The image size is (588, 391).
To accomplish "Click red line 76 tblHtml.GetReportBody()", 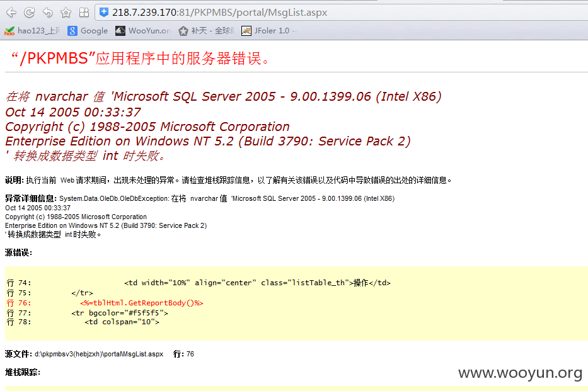I will click(105, 303).
